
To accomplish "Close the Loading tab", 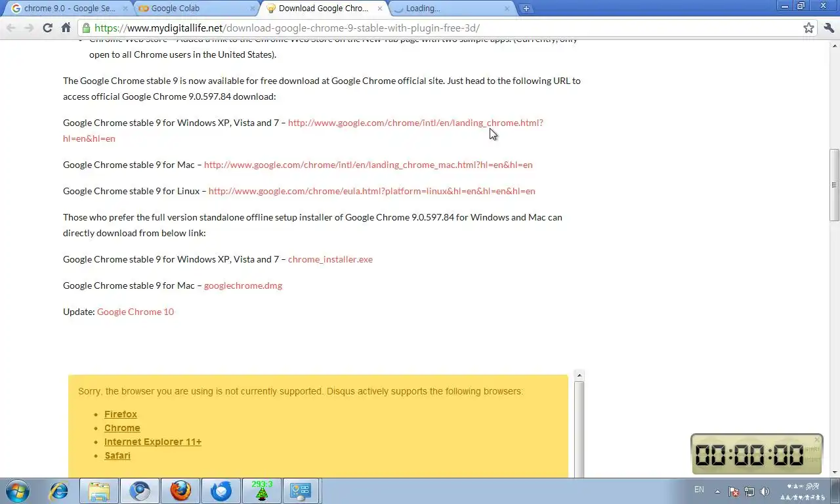I will pos(506,9).
